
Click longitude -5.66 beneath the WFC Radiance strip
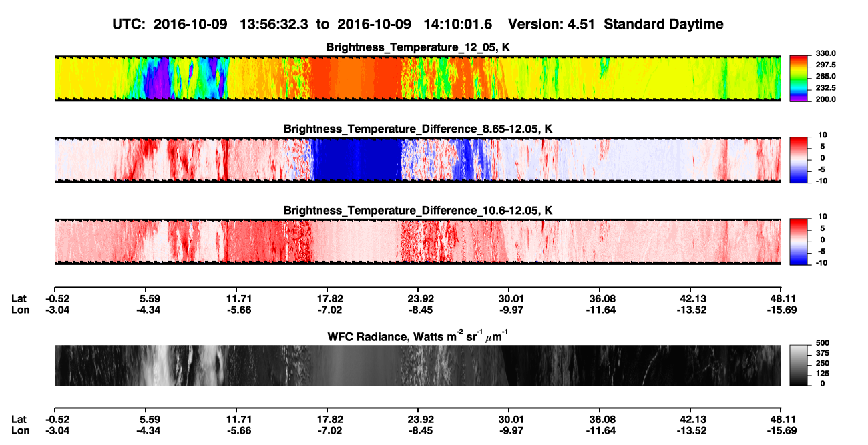pos(238,431)
